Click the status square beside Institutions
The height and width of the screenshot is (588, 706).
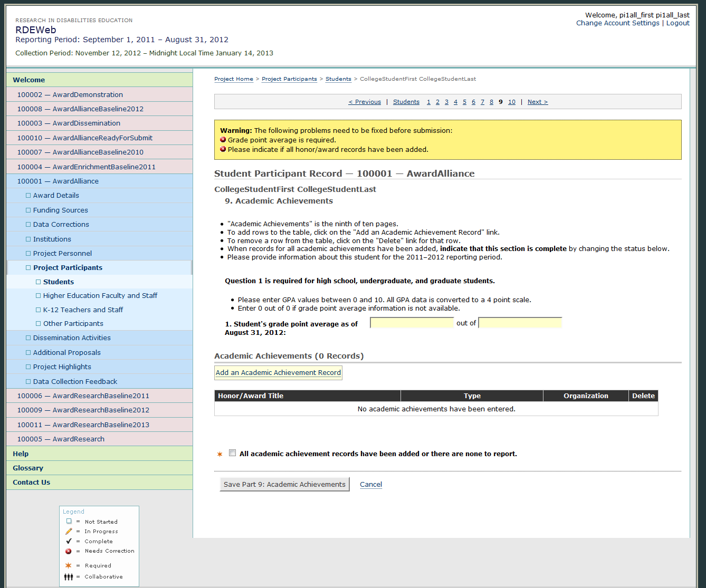coord(28,239)
